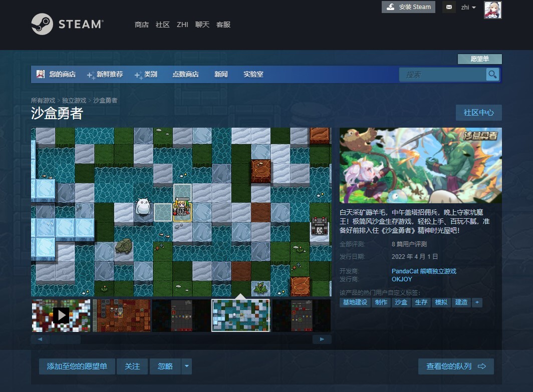Select the 模拟 tag
This screenshot has height=392, width=533.
point(441,302)
